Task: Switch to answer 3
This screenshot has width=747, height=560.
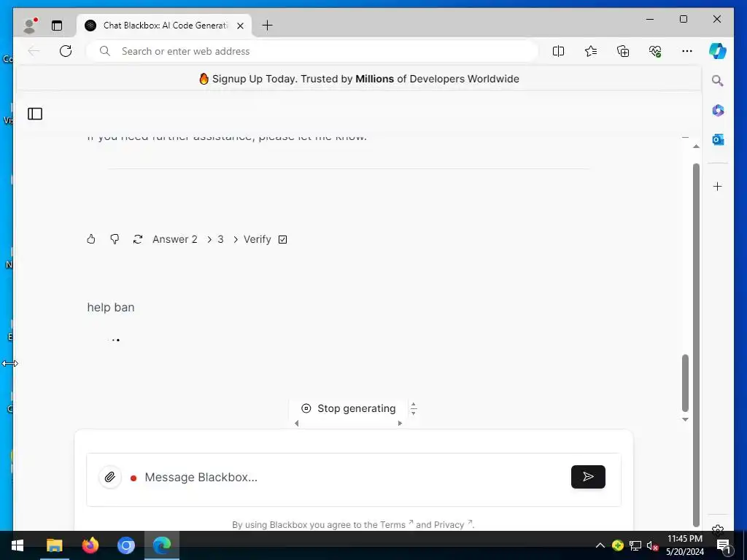Action: tap(220, 239)
